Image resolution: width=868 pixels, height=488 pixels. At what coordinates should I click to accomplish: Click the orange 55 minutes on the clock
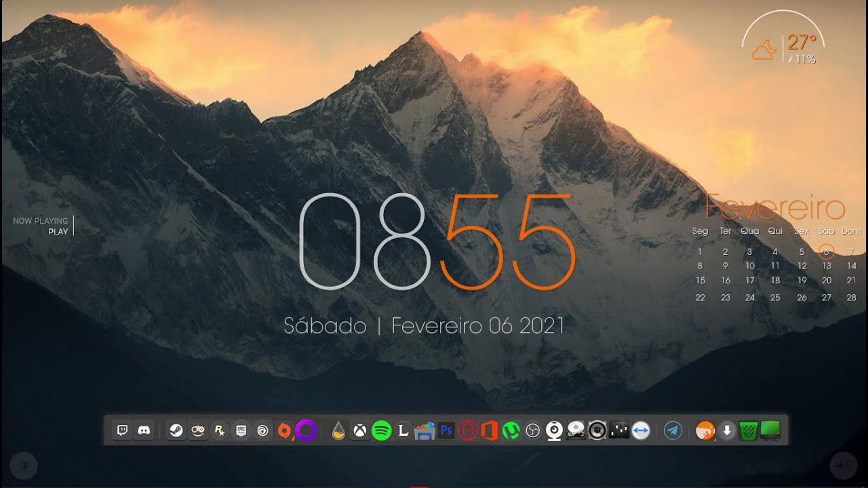point(509,241)
